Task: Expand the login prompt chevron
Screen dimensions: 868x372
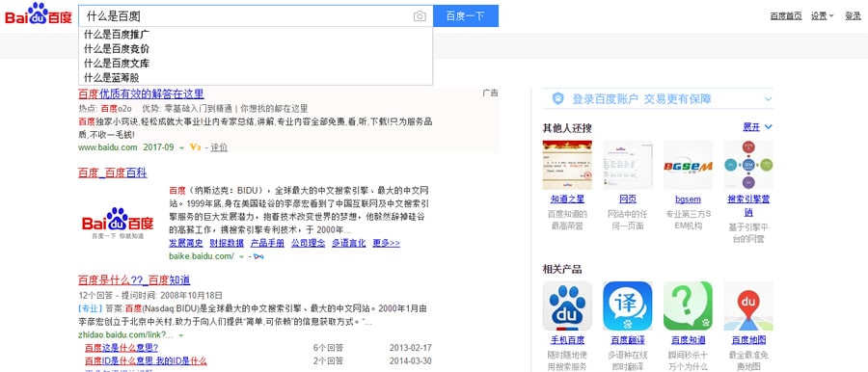Action: tap(768, 99)
